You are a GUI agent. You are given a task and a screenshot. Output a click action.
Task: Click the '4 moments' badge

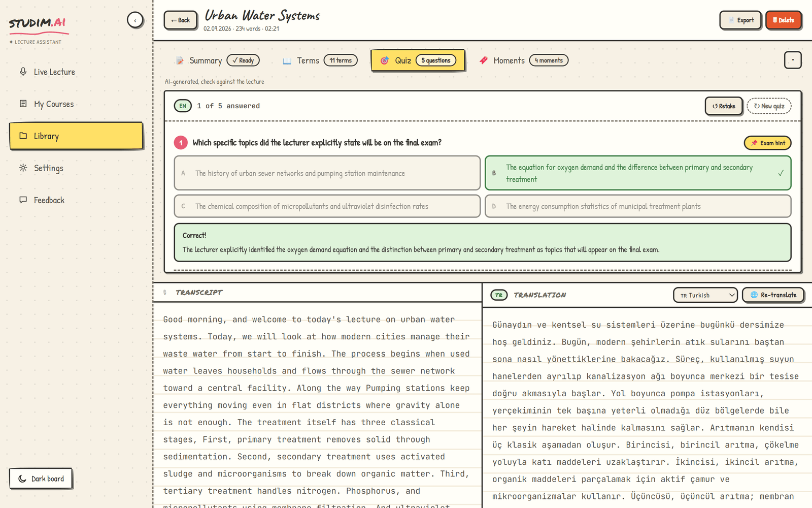[x=549, y=60]
